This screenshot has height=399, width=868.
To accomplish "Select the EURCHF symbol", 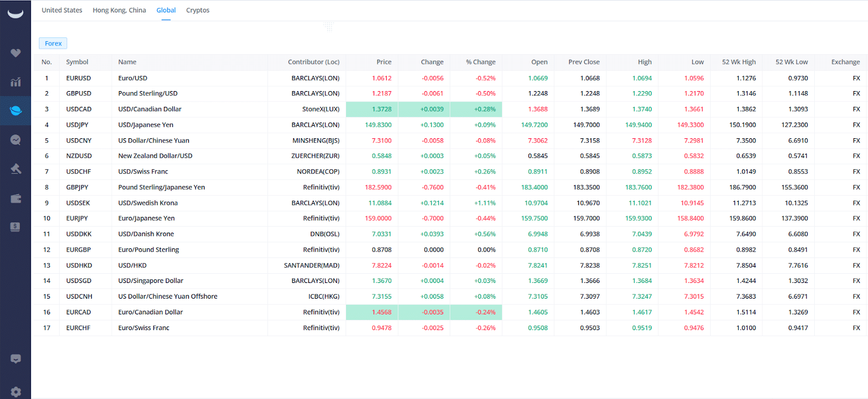I will [78, 328].
